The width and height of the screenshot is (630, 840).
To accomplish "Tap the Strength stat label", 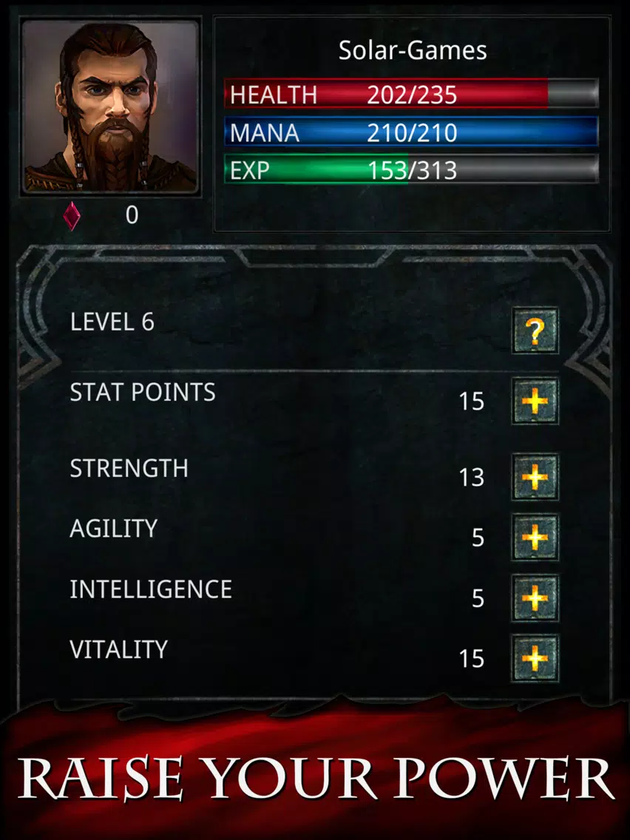I will [129, 469].
